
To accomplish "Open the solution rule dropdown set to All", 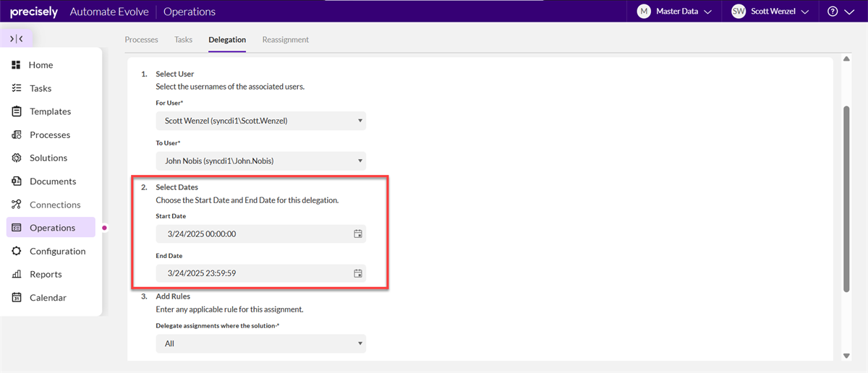I will pos(261,343).
